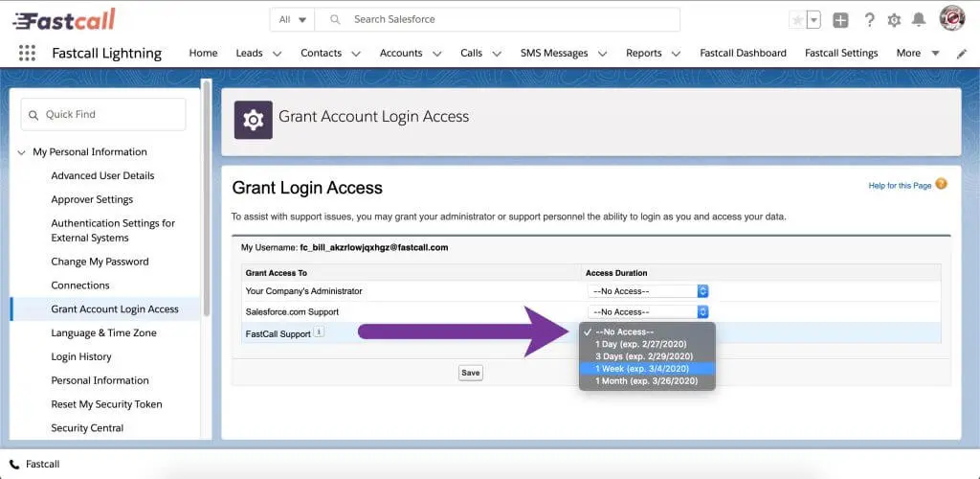980x479 pixels.
Task: Open Your Company's Administrator duration dropdown
Action: coord(648,291)
